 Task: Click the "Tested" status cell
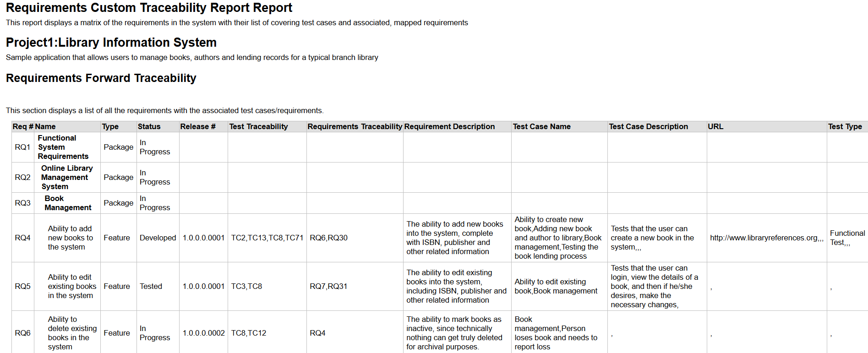coord(151,287)
